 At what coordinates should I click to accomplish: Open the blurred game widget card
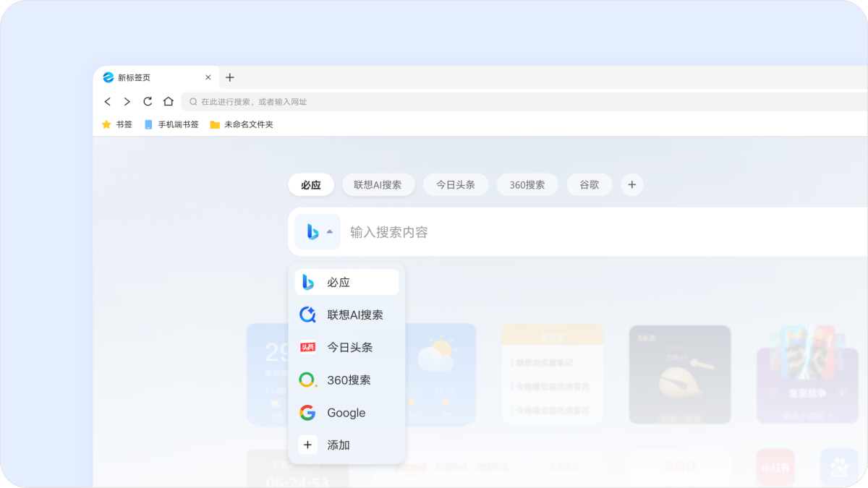click(807, 374)
